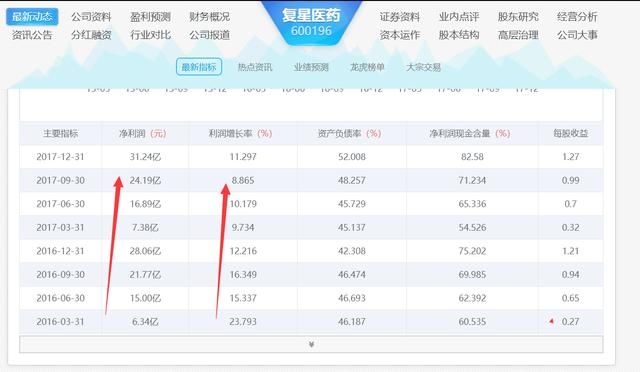Click debt ratio value 42.308

point(352,251)
